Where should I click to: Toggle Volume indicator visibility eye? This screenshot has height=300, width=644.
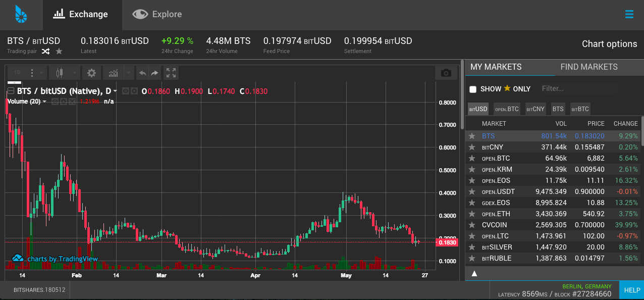56,102
